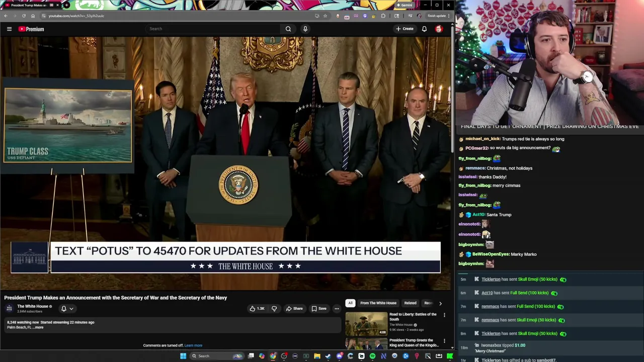Open The White House channel name

point(33,306)
